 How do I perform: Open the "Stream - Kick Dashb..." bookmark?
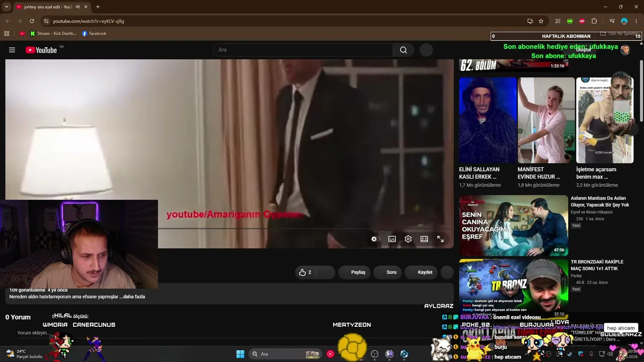53,34
